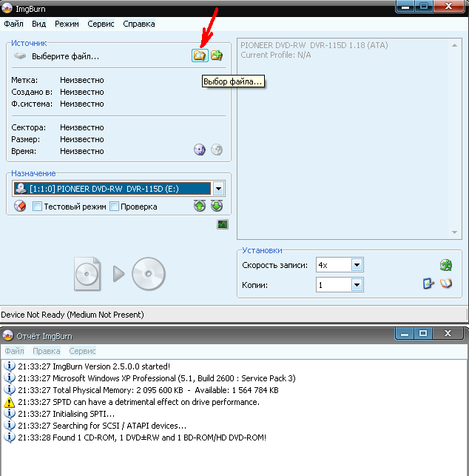Click the eject tray green up arrow

coord(200,206)
